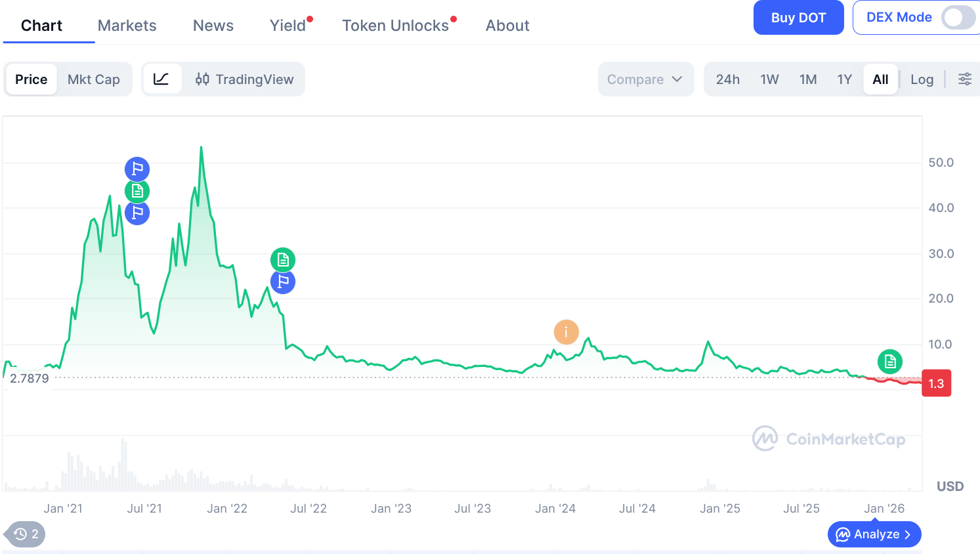
Task: Expand the Compare dropdown
Action: pos(645,79)
